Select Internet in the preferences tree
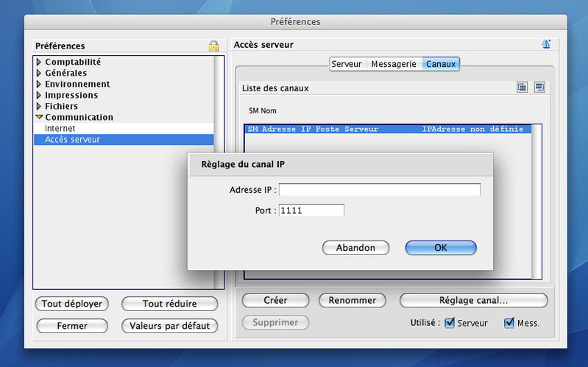Viewport: 588px width, 367px height. 60,129
